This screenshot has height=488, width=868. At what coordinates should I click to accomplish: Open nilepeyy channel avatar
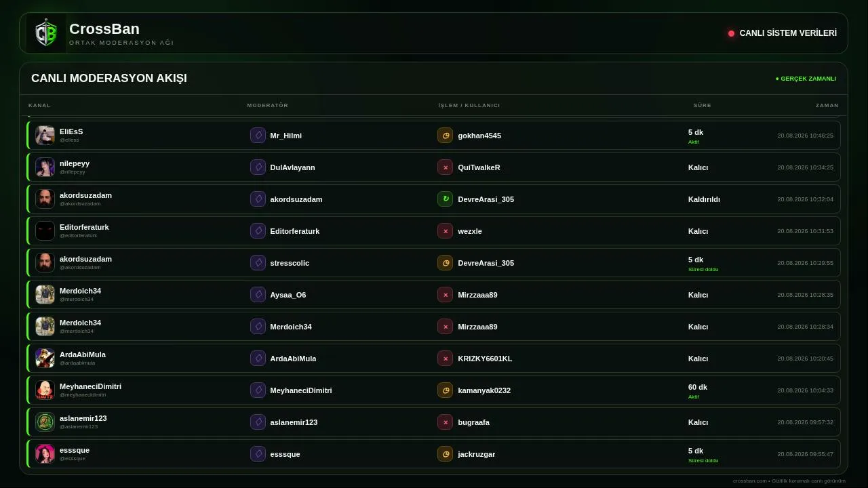[45, 167]
